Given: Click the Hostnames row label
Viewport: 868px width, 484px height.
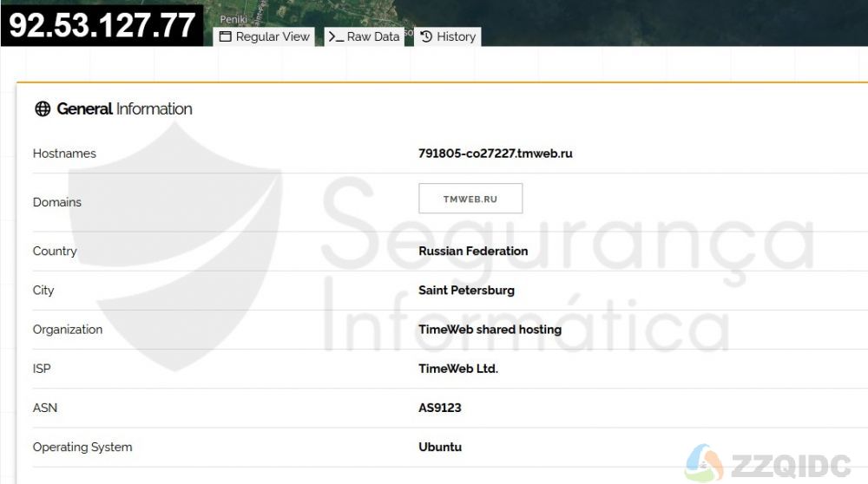Looking at the screenshot, I should click(x=64, y=154).
